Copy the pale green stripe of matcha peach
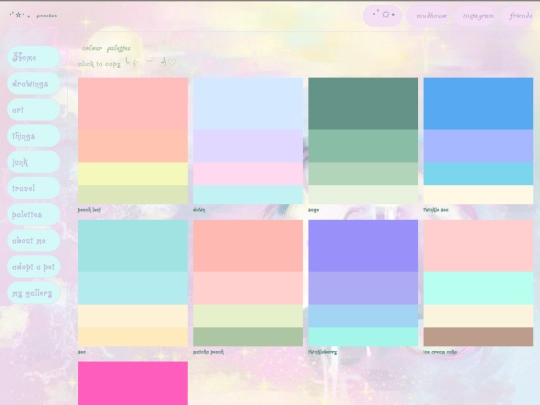Screen dimensions: 540x405 coord(248,316)
